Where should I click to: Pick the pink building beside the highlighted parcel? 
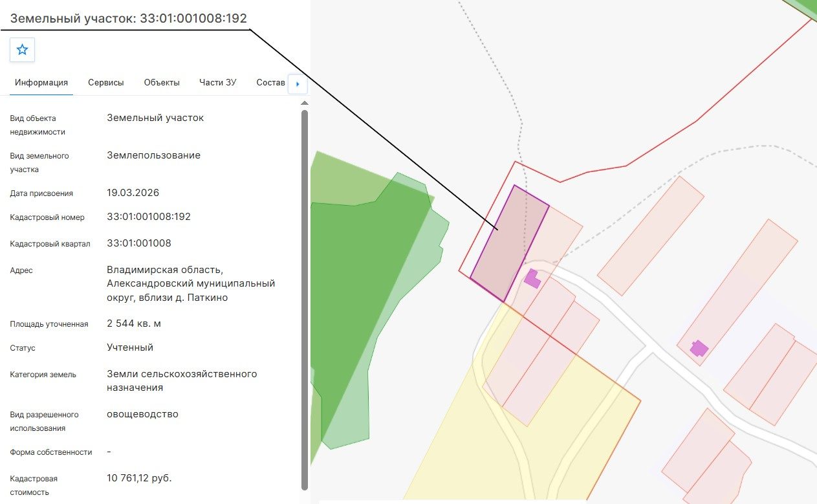pos(532,279)
